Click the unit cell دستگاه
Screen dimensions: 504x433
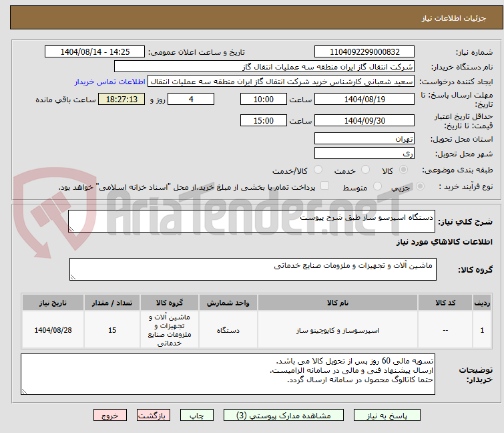pyautogui.click(x=228, y=330)
